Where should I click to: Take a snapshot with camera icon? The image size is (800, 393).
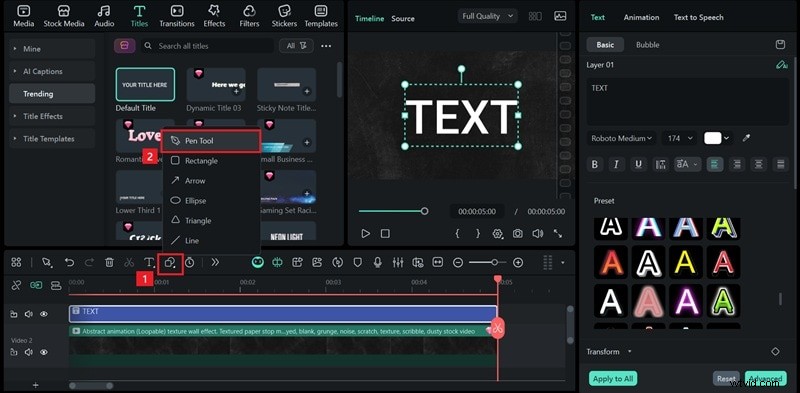tap(517, 234)
